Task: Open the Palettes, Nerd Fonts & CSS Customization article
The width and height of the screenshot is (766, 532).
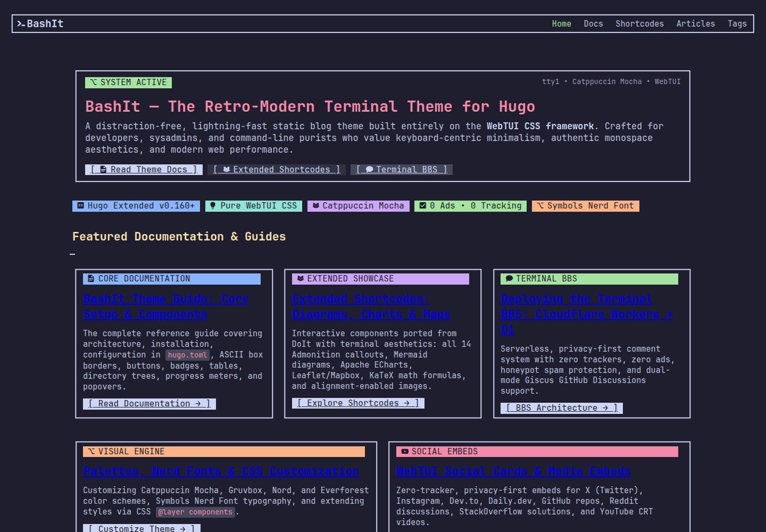Action: tap(221, 471)
